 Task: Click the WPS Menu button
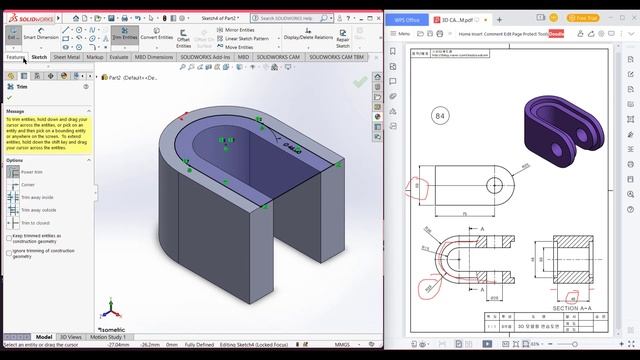400,34
